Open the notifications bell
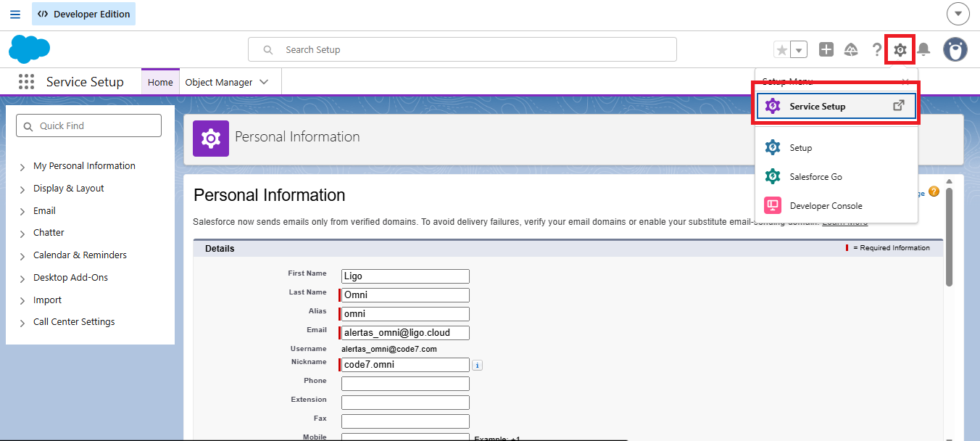The width and height of the screenshot is (980, 441). click(923, 49)
